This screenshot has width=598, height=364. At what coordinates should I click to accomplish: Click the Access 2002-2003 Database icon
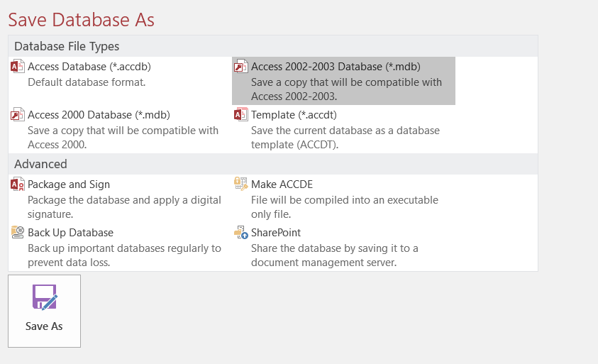pos(241,67)
